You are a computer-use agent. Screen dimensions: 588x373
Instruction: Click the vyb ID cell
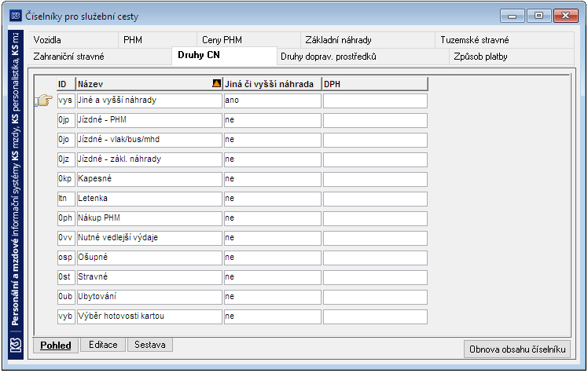[66, 316]
